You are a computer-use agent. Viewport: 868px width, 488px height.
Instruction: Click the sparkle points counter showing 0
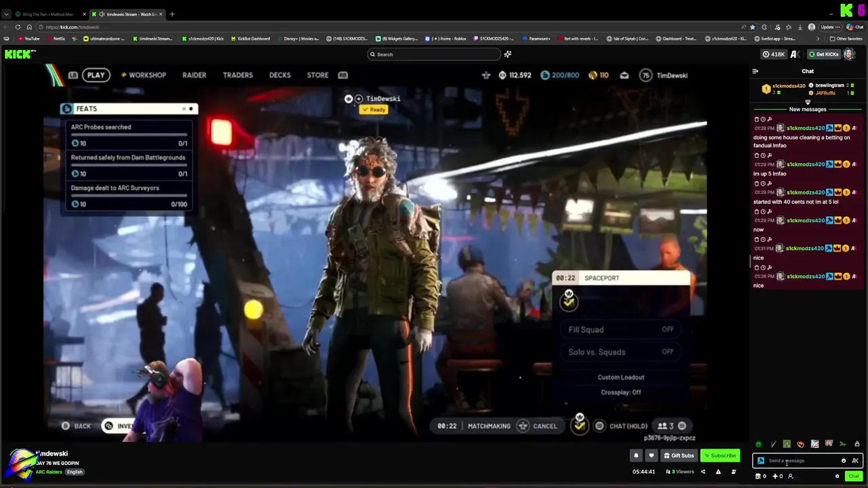tap(778, 476)
